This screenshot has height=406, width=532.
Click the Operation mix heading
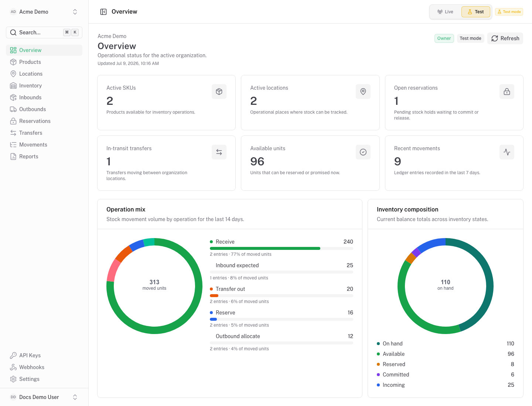point(126,209)
